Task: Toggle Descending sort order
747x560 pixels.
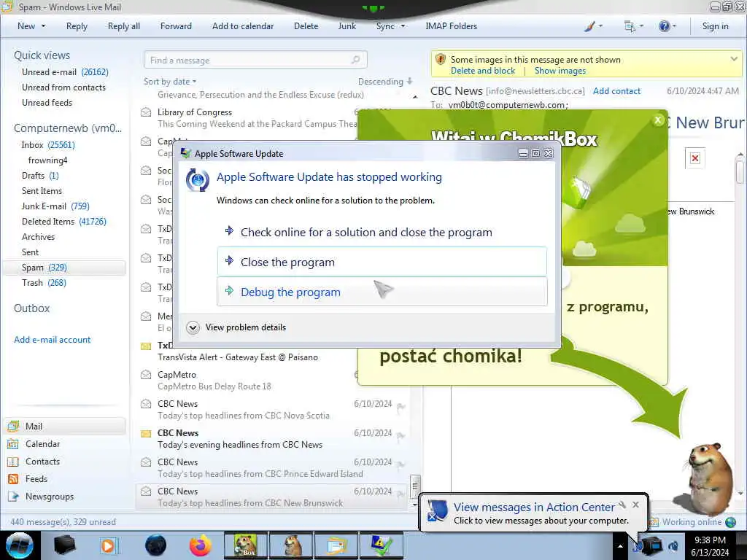Action: coord(385,82)
